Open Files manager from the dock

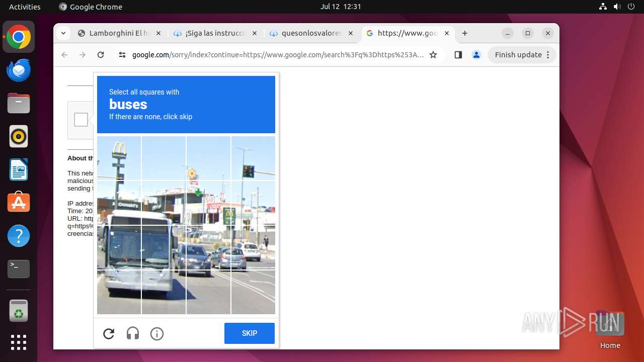pyautogui.click(x=19, y=103)
